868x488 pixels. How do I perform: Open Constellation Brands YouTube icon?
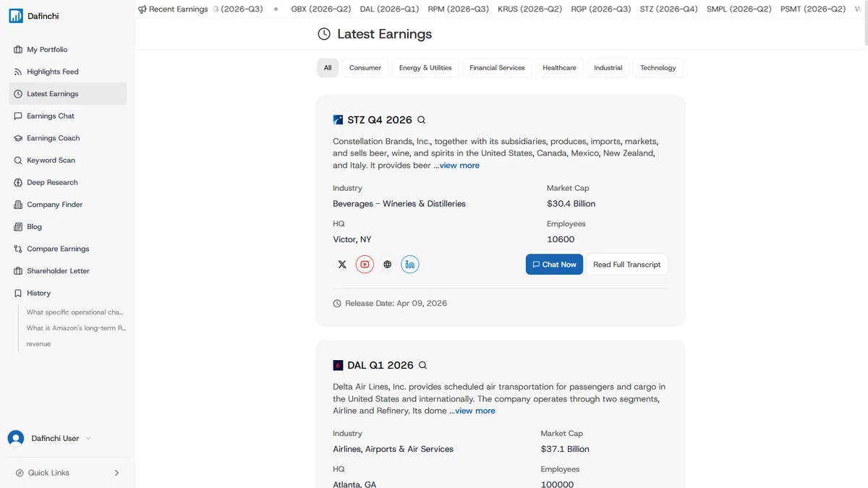365,265
